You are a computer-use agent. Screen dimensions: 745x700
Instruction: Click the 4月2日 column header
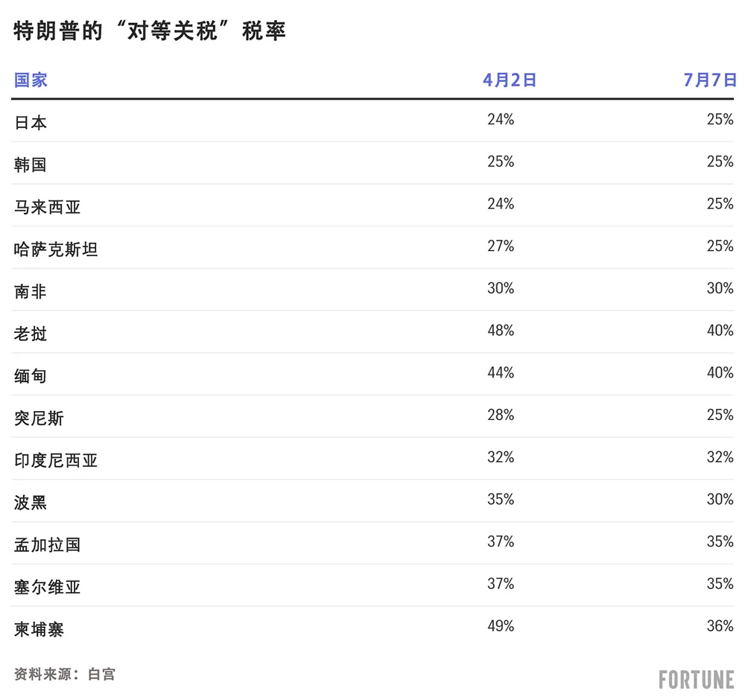[510, 80]
